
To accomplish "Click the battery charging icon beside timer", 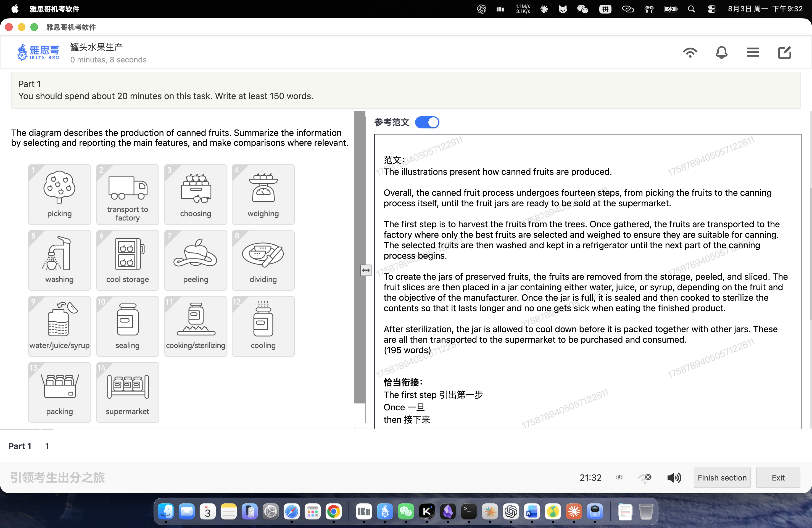I will tap(619, 477).
